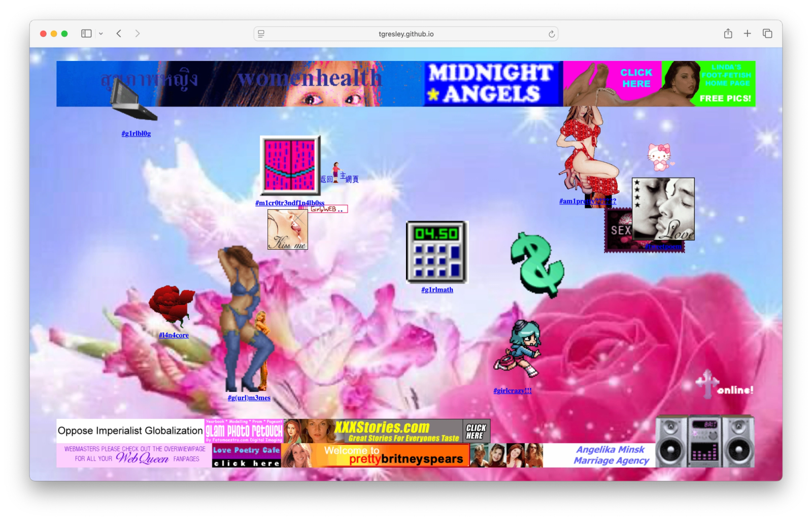Click the online! text
Viewport: 812px width, 520px height.
click(735, 390)
